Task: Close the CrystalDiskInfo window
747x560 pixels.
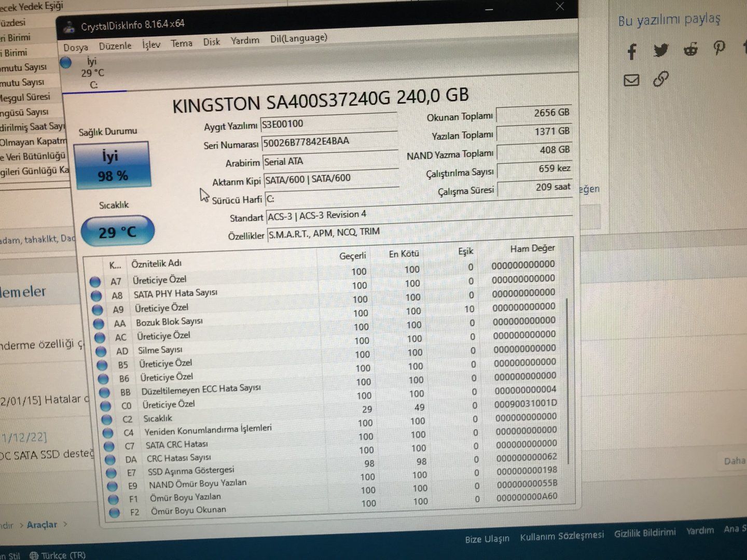Action: [x=560, y=6]
